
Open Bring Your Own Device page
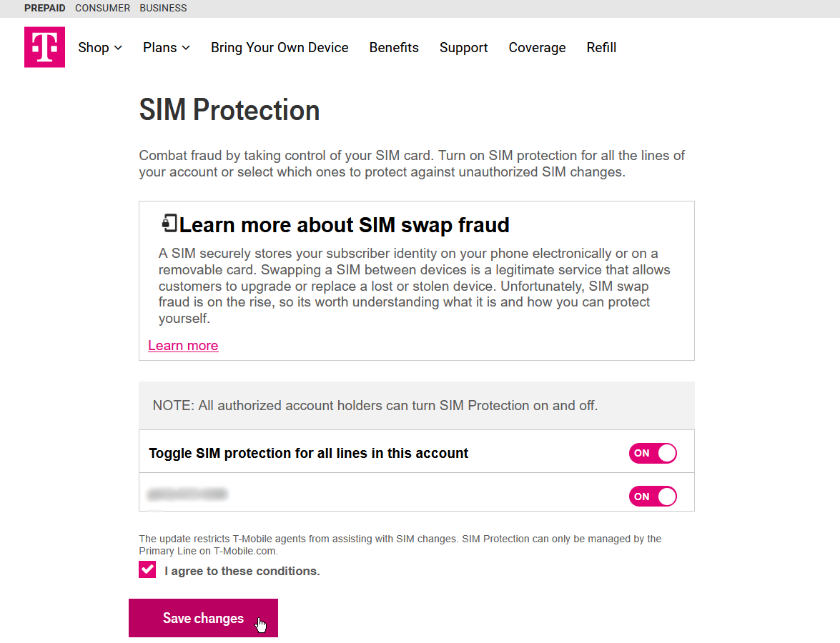point(280,48)
